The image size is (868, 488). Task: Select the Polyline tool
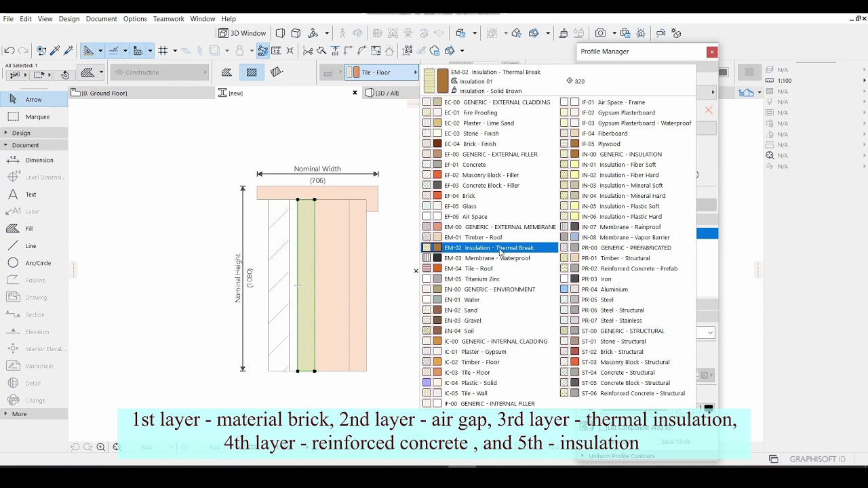point(34,280)
